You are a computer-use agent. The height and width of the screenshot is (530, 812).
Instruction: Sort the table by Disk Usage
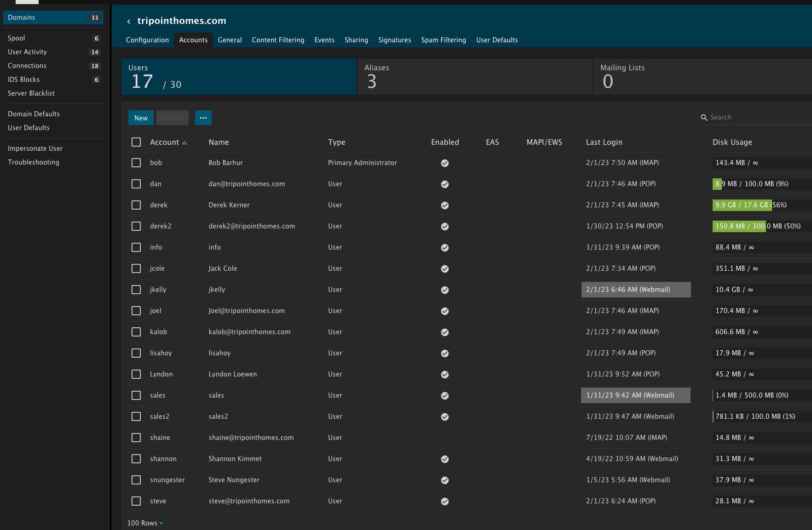click(x=732, y=142)
